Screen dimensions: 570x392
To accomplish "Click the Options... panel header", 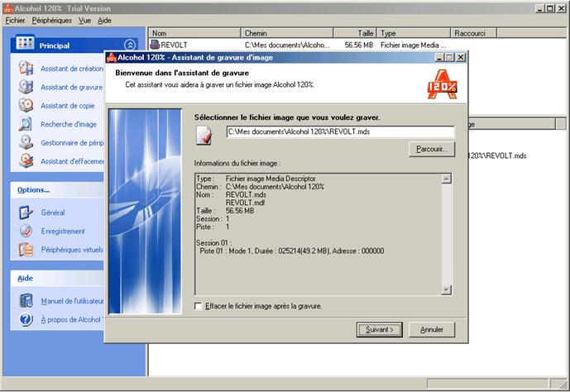I will 57,190.
